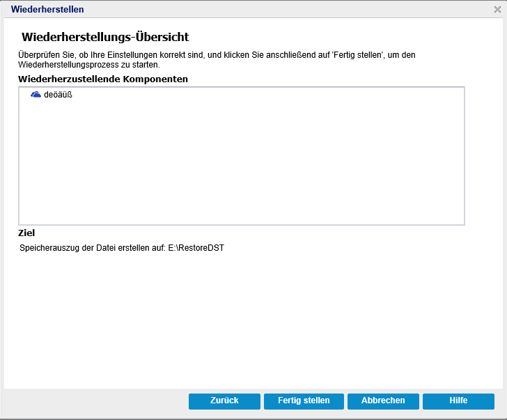Click the destination text E:\RestoreDST

coord(196,248)
